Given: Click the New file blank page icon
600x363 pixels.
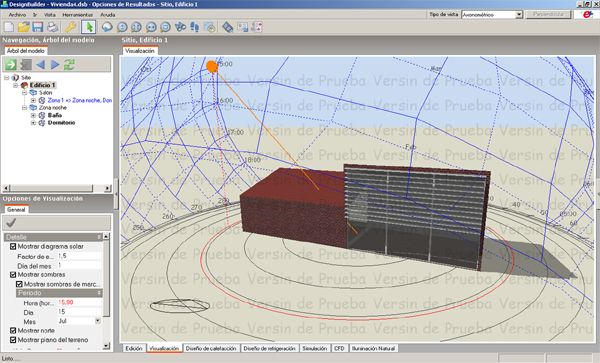Looking at the screenshot, I should 9,27.
